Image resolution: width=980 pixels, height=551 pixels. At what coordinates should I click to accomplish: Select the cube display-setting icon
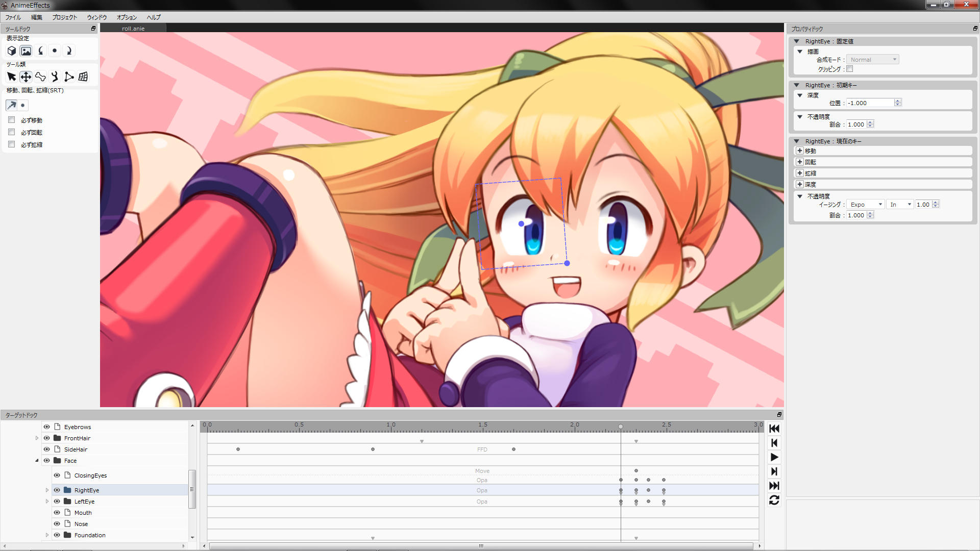[11, 51]
